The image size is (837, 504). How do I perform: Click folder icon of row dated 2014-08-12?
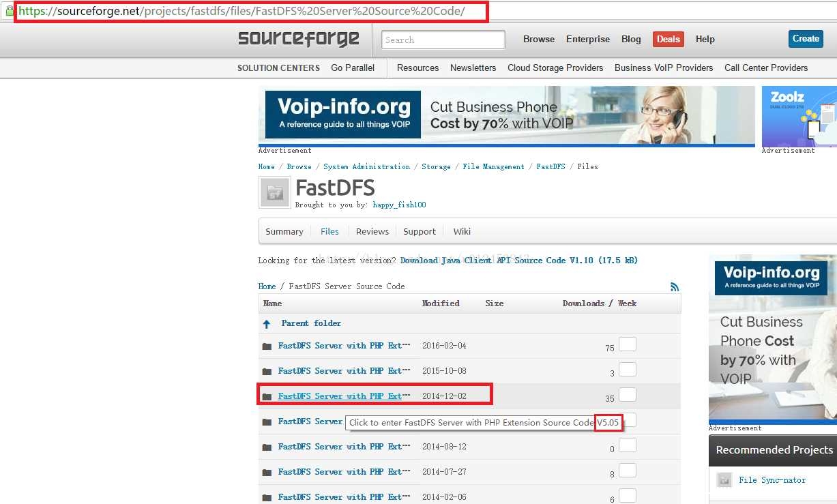click(x=267, y=447)
